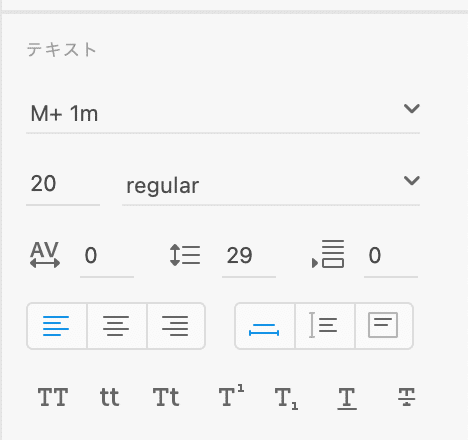Select auto height text mode
Screen dimensions: 468x440
(325, 326)
